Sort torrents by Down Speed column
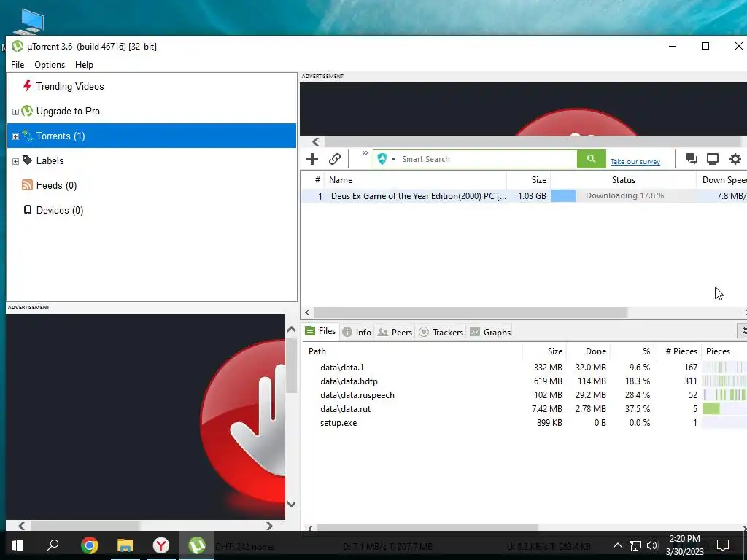The image size is (747, 560). click(x=721, y=180)
